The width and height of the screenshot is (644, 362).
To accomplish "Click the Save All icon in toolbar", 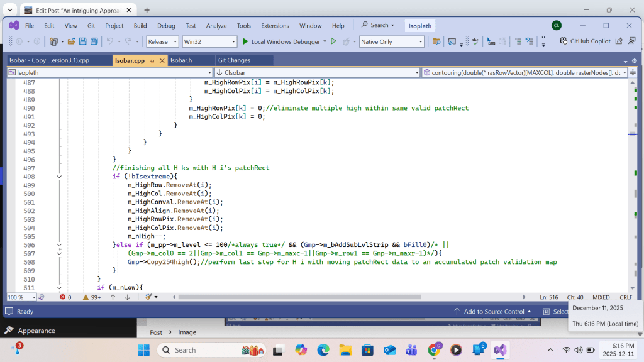I will 94,41.
